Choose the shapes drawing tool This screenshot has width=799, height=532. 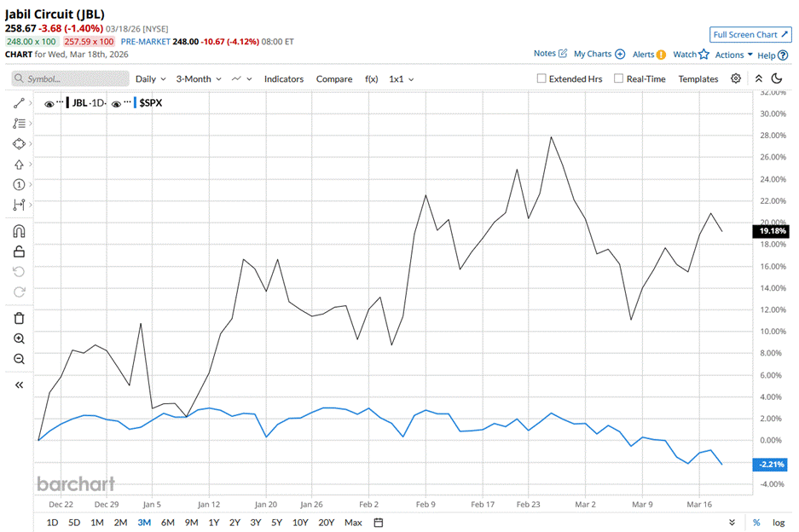pos(19,144)
